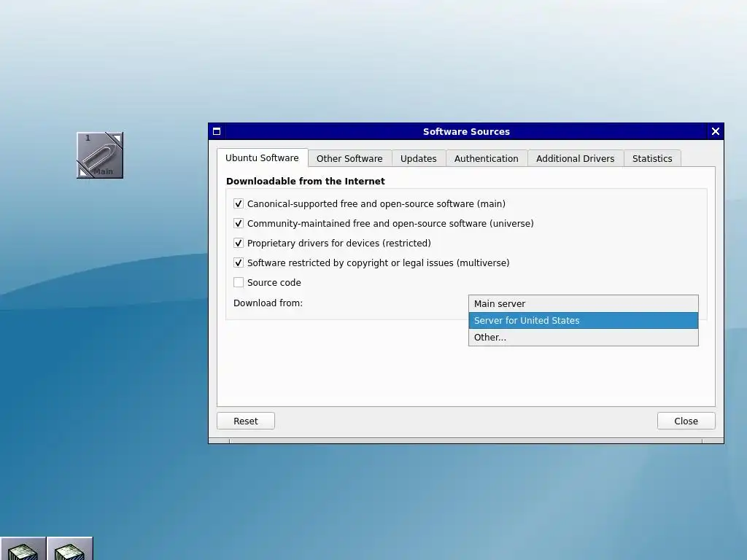Click the Download from: label

tap(268, 303)
